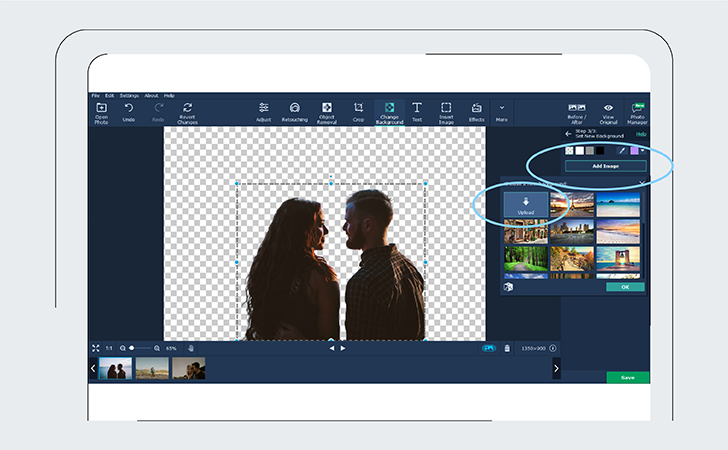Click the Insert Image tool
The image size is (728, 450).
(446, 108)
